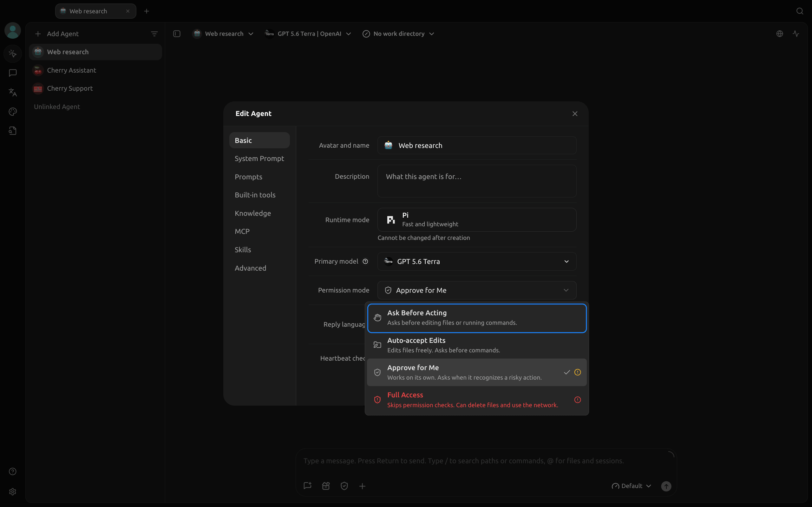Click the Add Agent button

point(57,34)
